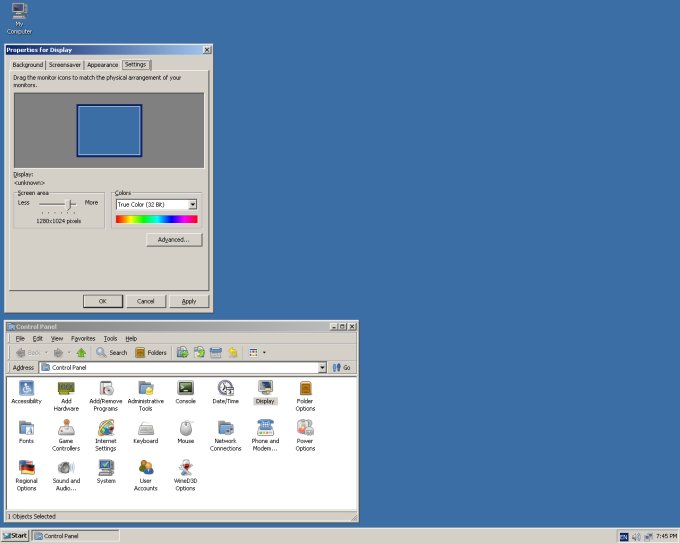Open the Sound and Audio icon
680x544 pixels.
[x=66, y=475]
